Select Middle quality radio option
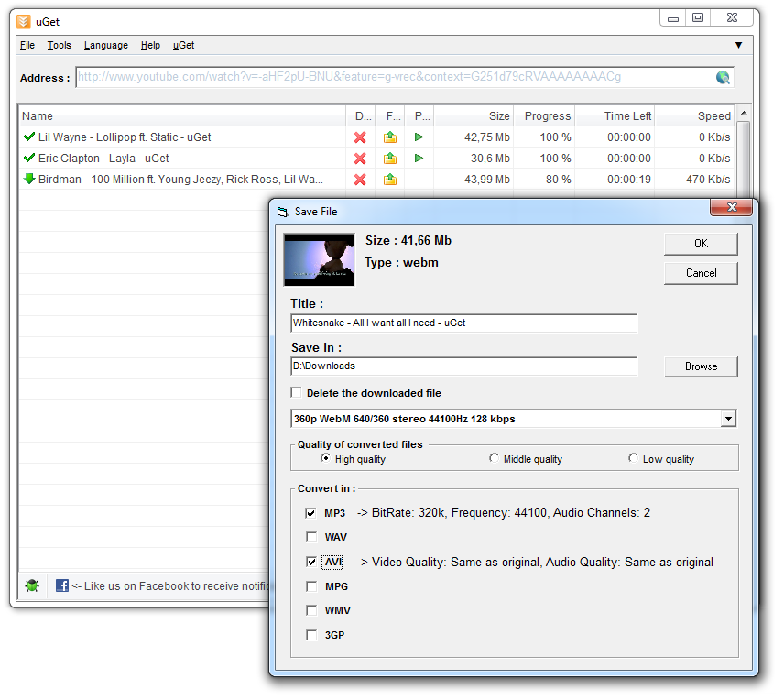The width and height of the screenshot is (784, 700). pos(494,458)
